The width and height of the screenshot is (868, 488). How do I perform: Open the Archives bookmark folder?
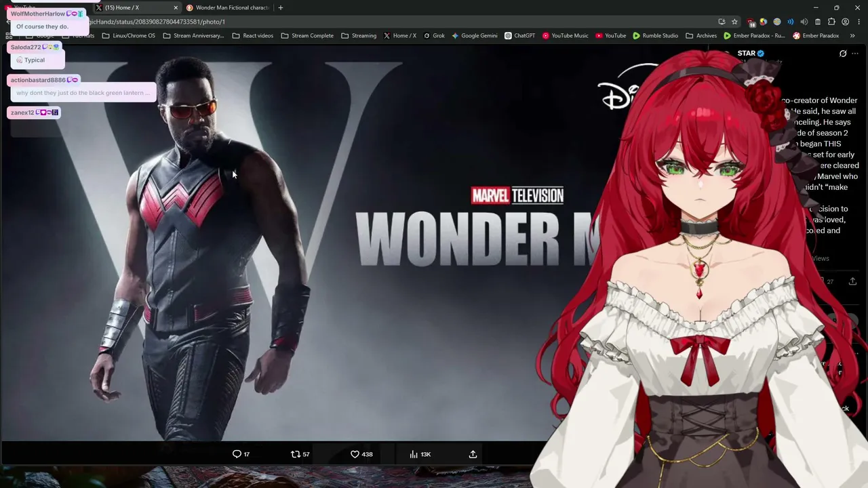point(701,36)
